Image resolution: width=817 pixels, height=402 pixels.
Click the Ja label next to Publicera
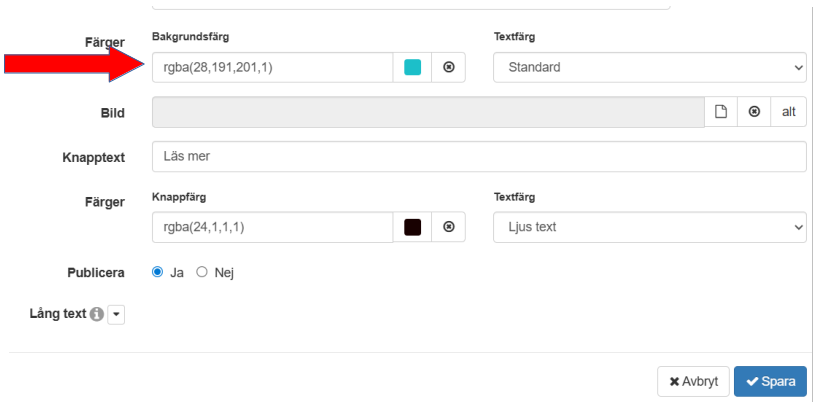coord(177,272)
